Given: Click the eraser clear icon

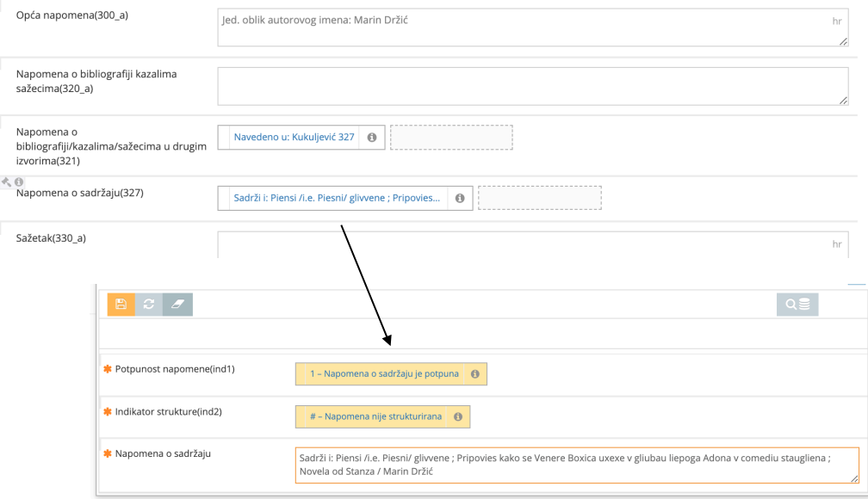Looking at the screenshot, I should tap(177, 305).
